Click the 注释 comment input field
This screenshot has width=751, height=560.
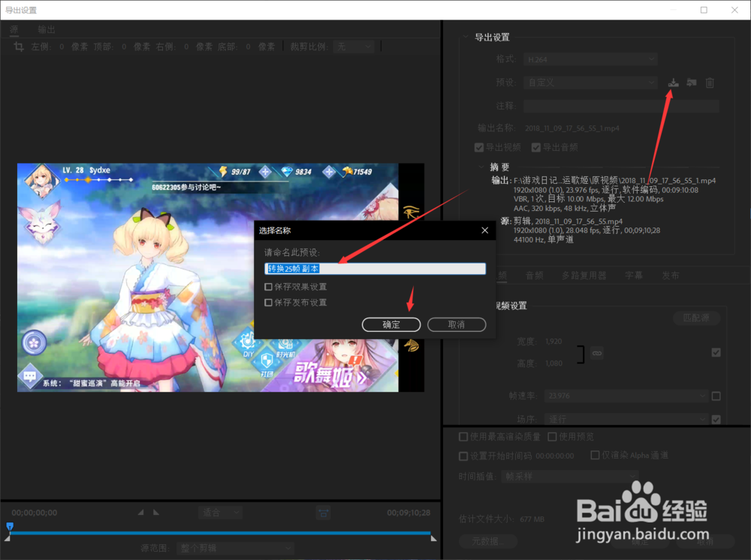click(621, 106)
